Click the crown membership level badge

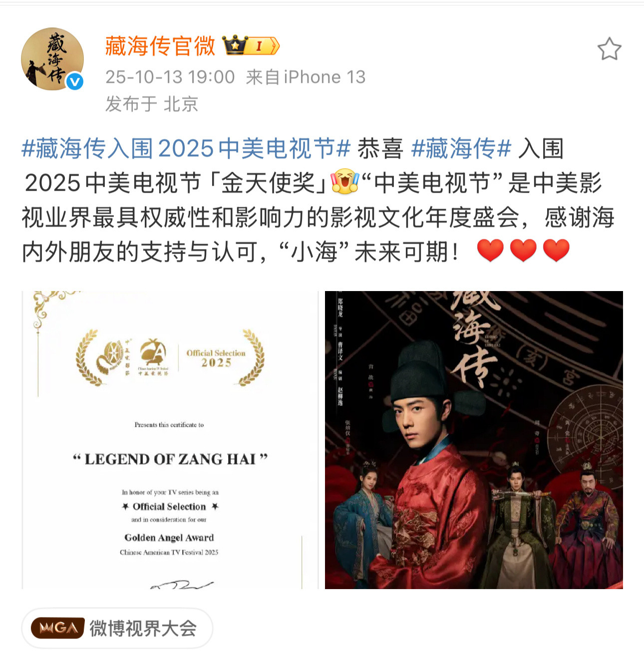coord(251,46)
